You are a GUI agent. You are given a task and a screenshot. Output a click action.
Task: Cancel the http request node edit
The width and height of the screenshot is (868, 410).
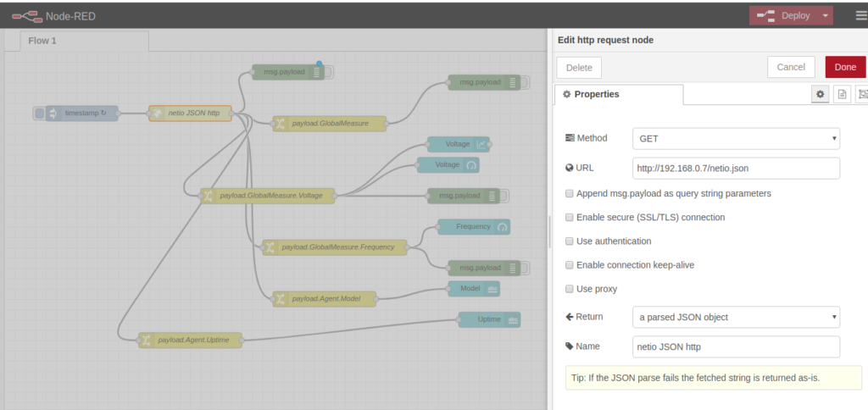point(791,67)
